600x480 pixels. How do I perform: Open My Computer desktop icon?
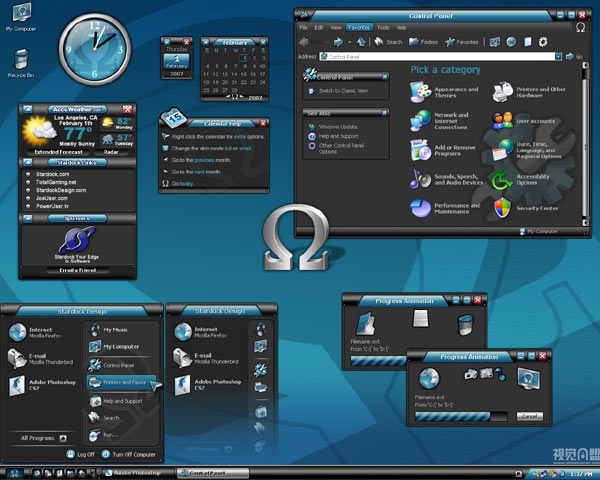point(21,17)
